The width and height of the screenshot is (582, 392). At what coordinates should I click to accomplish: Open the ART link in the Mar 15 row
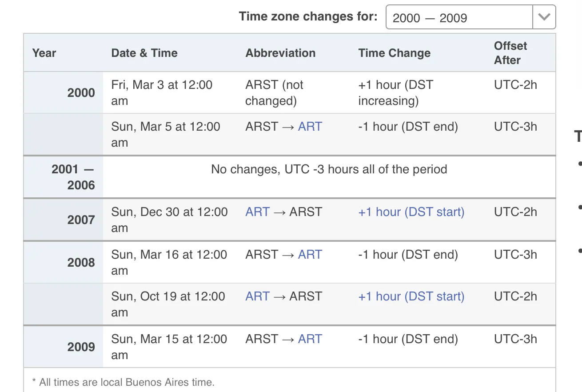point(310,339)
